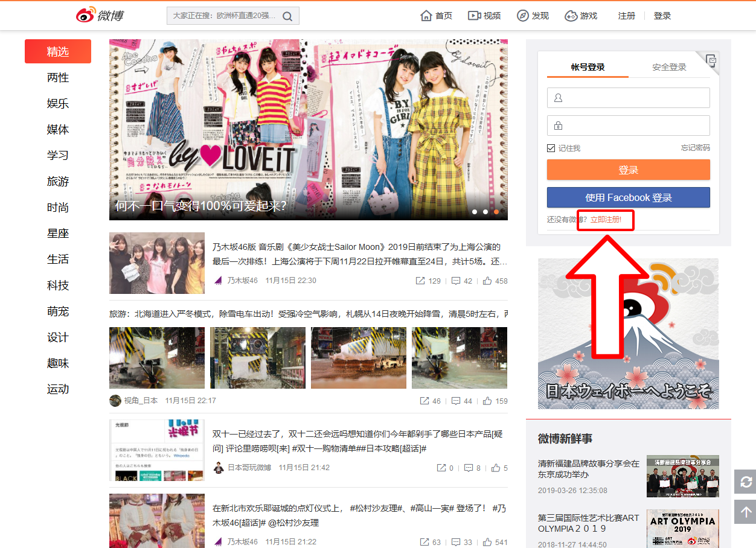This screenshot has width=756, height=548.
Task: Click the search magnifier icon
Action: pyautogui.click(x=288, y=16)
